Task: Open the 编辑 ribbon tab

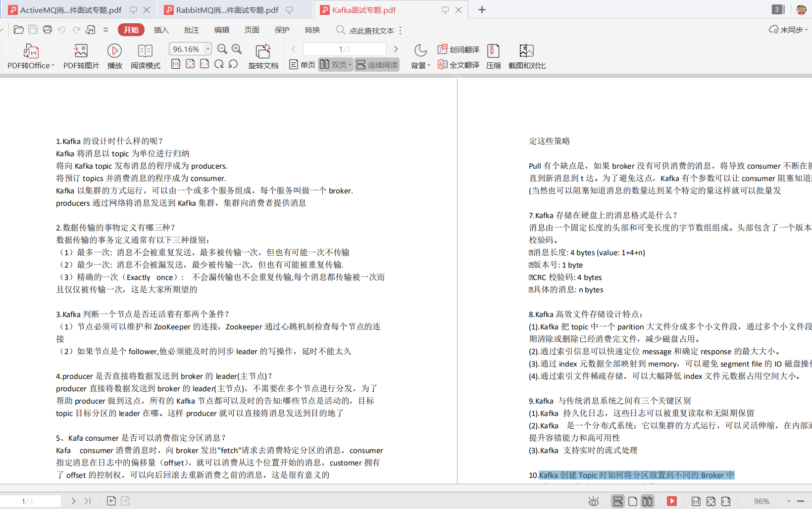Action: click(x=222, y=30)
